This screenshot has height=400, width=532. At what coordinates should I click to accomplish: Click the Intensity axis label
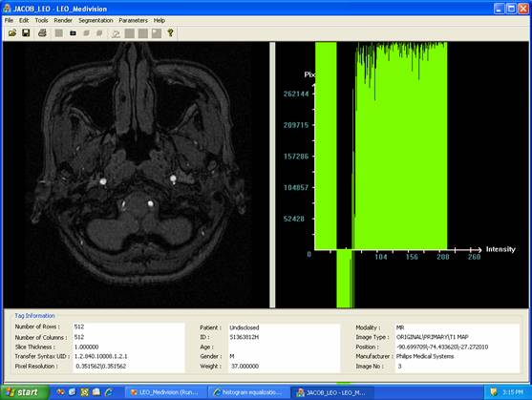500,249
